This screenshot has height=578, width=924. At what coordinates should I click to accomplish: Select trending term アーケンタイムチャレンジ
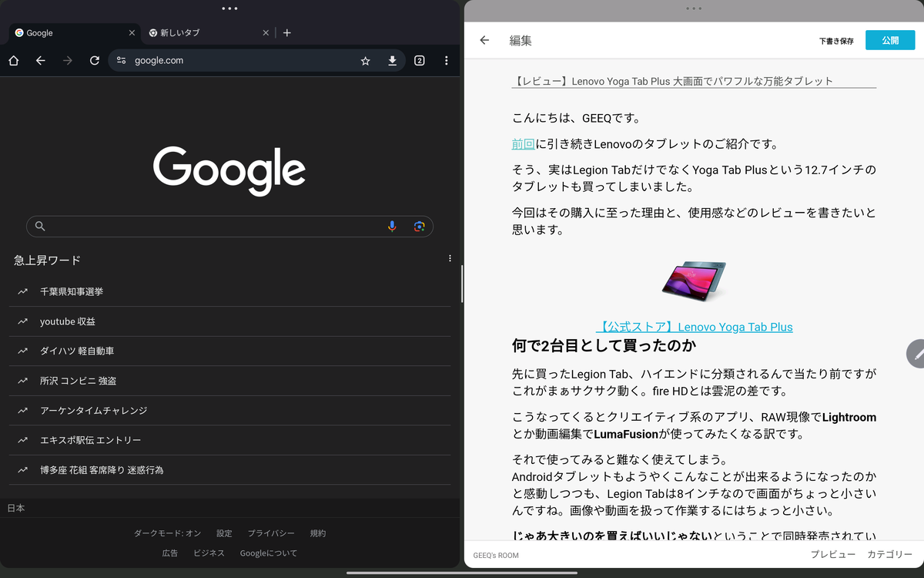point(230,411)
